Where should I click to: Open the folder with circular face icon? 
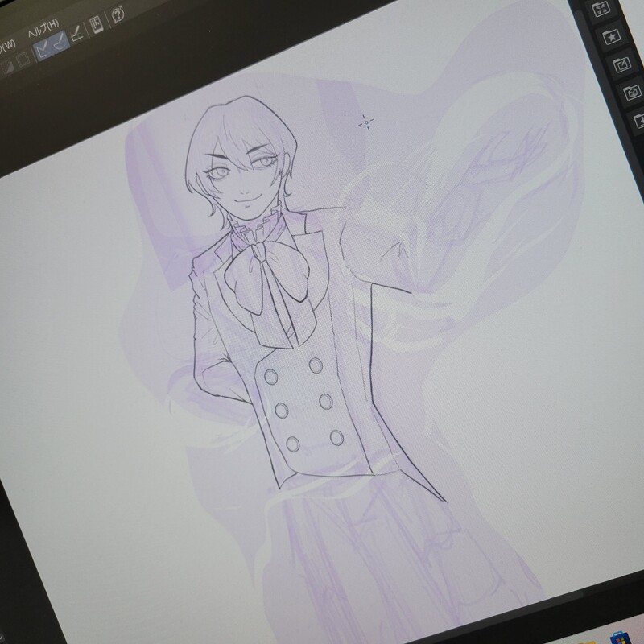click(x=632, y=93)
